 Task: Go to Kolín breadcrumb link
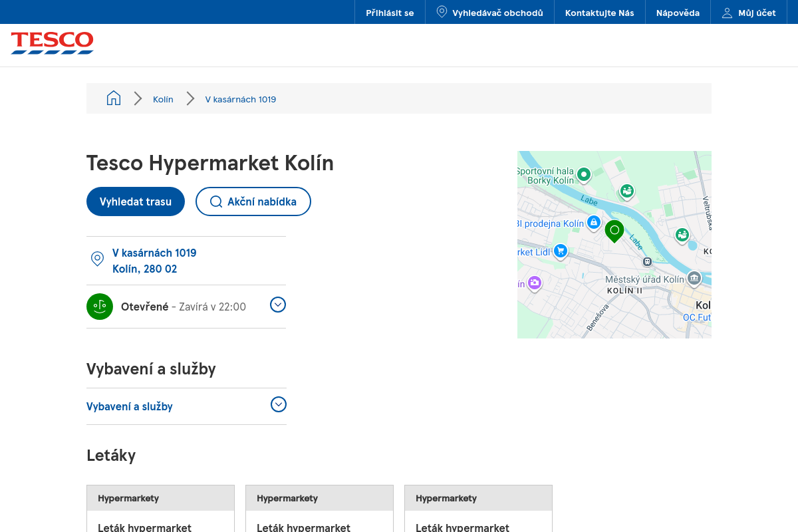[163, 99]
